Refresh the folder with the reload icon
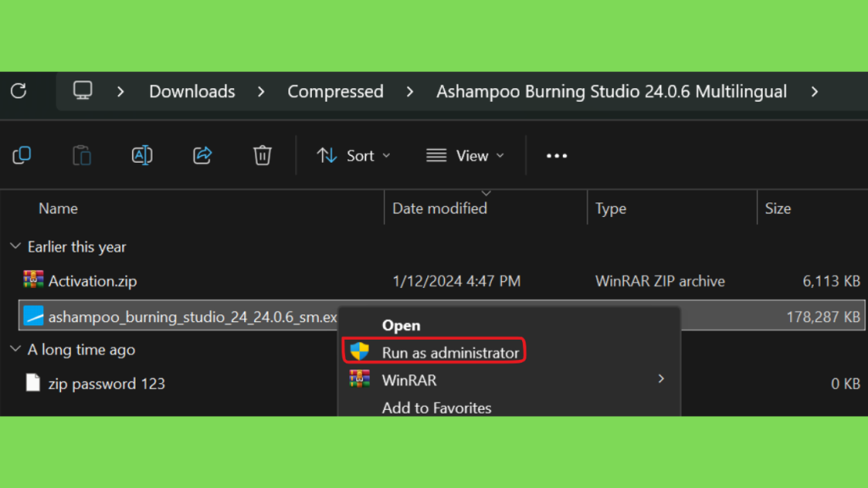Viewport: 868px width, 488px height. [19, 91]
